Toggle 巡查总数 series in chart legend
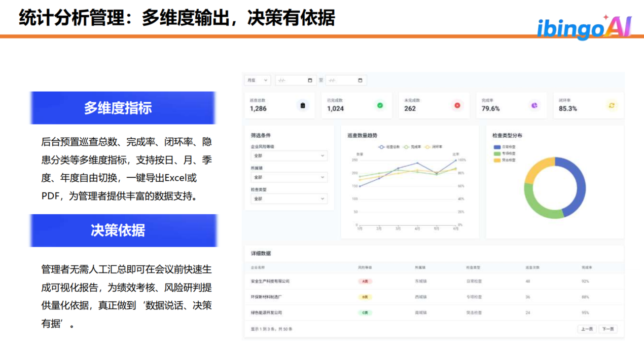The width and height of the screenshot is (644, 357). pyautogui.click(x=389, y=147)
